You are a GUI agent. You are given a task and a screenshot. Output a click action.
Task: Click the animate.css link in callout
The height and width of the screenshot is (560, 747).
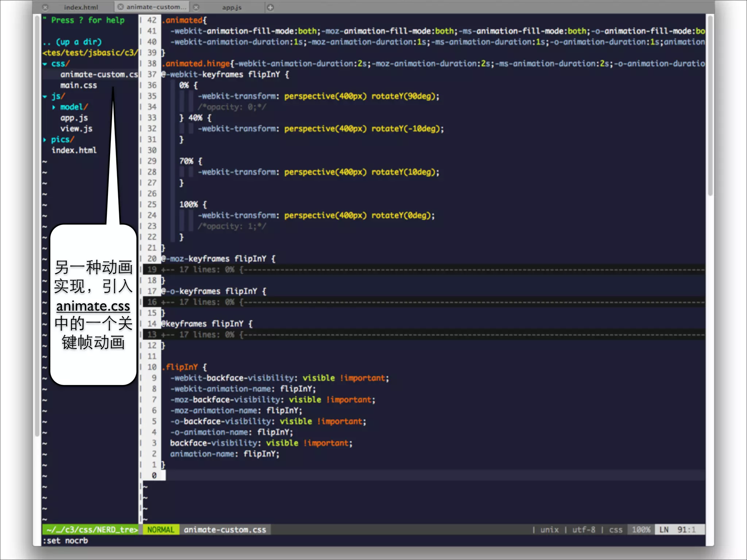pos(93,306)
